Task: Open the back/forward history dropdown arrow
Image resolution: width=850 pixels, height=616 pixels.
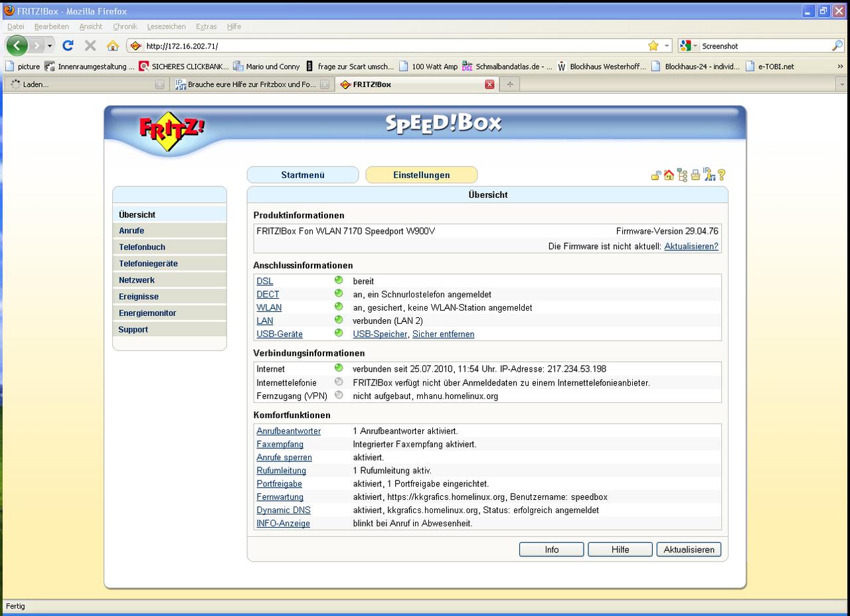Action: 50,46
